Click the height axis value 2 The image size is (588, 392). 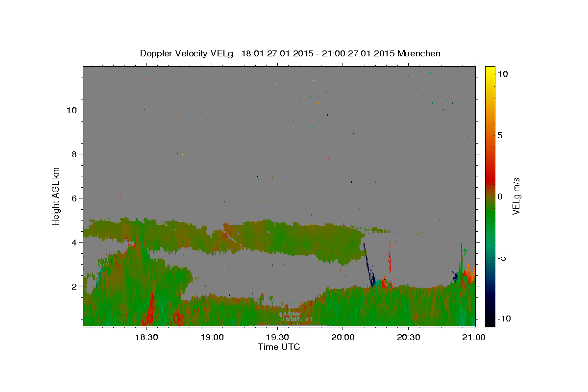coord(74,287)
